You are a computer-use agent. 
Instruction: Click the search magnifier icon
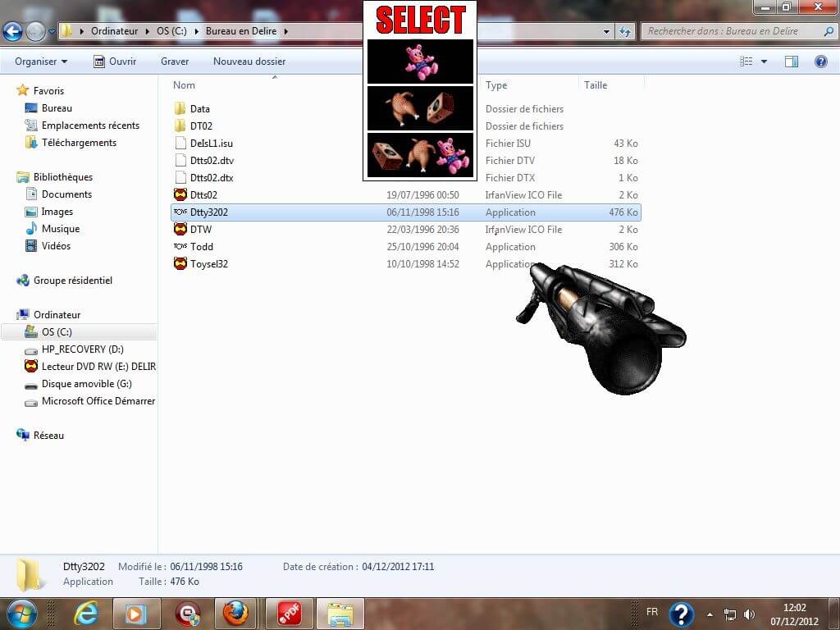829,31
